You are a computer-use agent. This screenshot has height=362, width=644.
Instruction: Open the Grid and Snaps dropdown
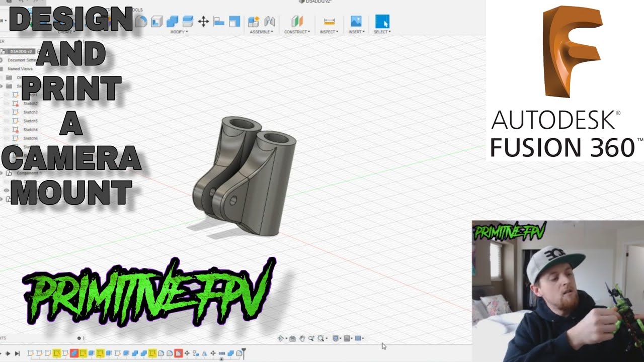[x=348, y=338]
